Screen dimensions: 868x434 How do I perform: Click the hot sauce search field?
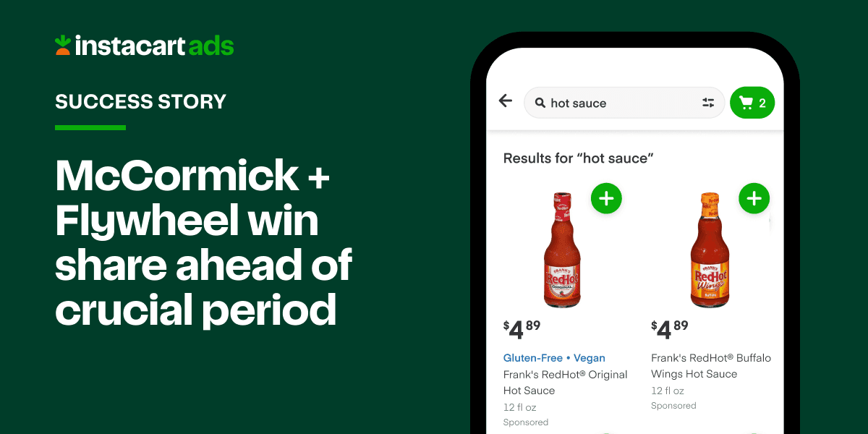[x=624, y=103]
